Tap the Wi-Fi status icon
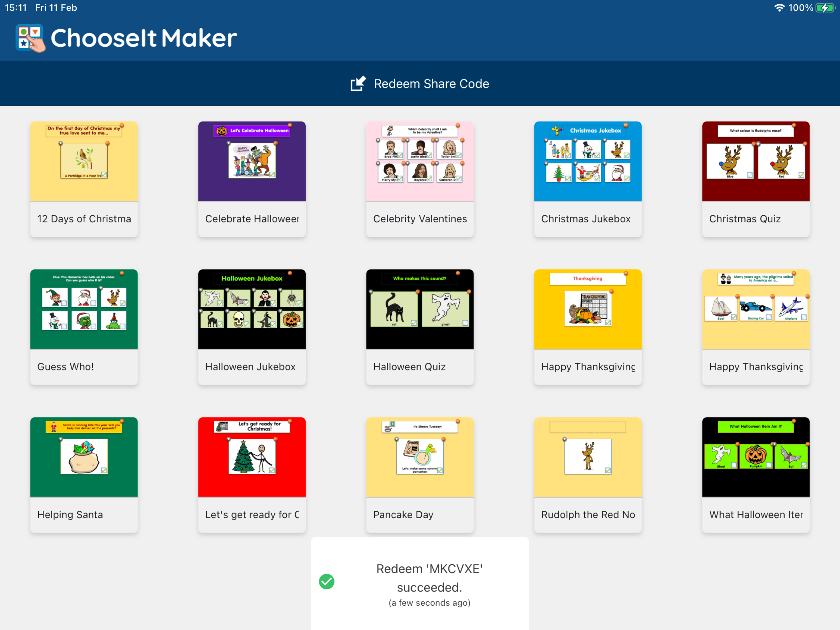 coord(779,8)
